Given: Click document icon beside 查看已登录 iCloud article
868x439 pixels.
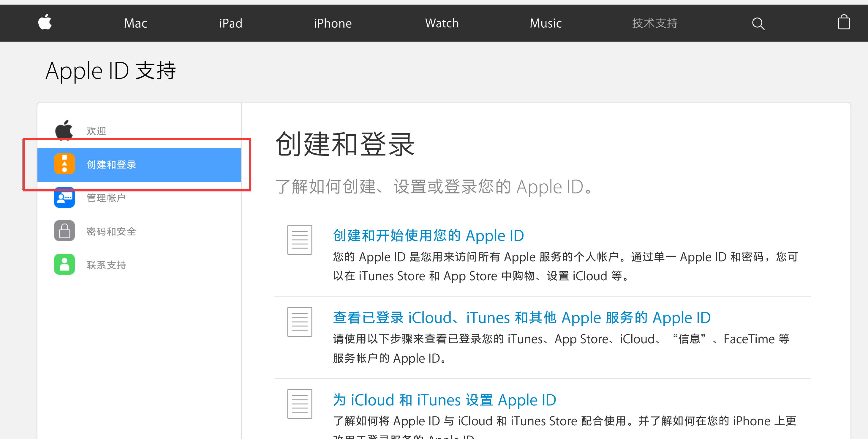Looking at the screenshot, I should coord(300,322).
